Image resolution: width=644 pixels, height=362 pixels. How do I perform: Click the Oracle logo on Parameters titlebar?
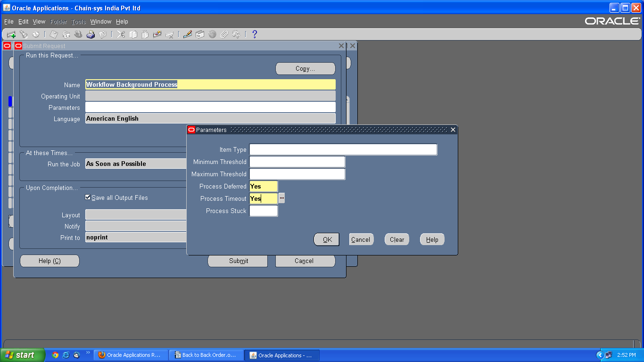191,130
